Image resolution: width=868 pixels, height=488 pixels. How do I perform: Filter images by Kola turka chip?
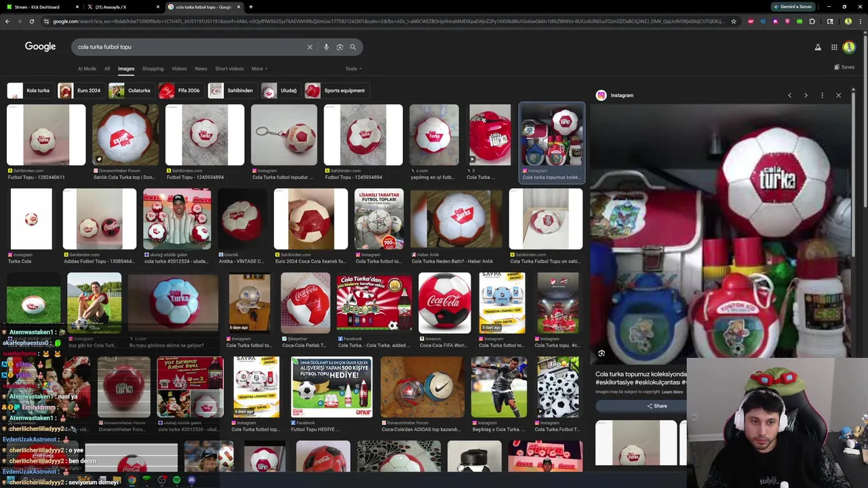(30, 90)
